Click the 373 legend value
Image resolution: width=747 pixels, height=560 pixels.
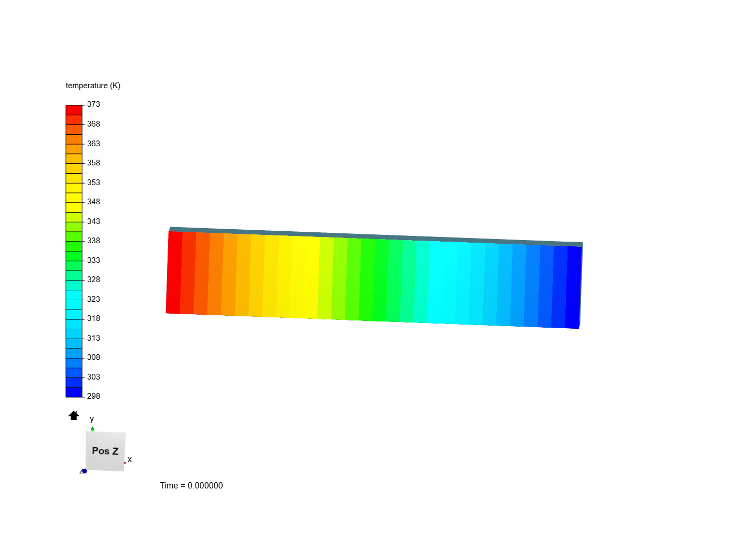[x=93, y=104]
